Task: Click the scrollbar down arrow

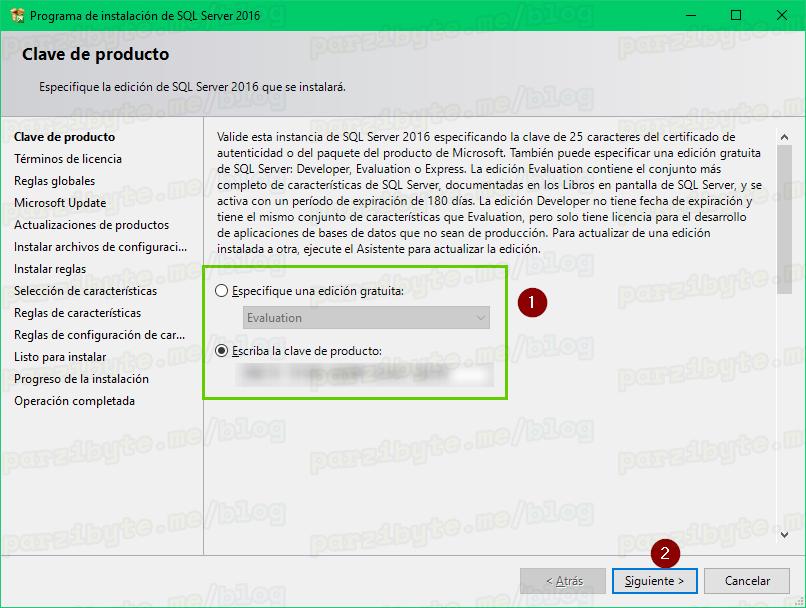Action: 784,535
